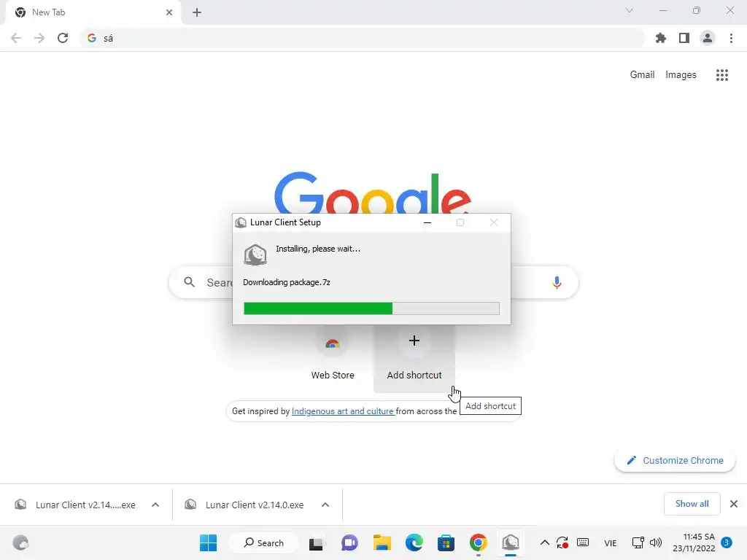Open notification badge showing 3
Screen dimensions: 747x560
click(727, 542)
